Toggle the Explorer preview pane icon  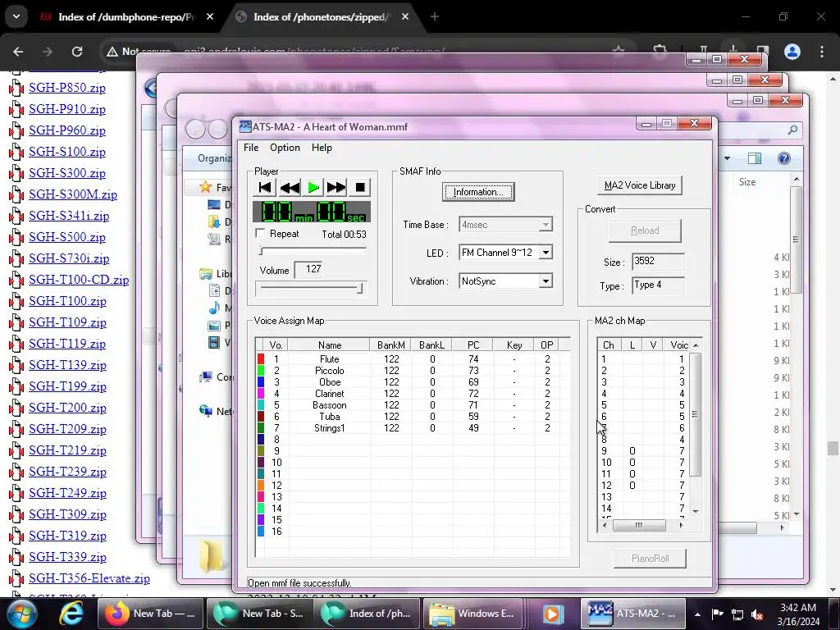pyautogui.click(x=755, y=158)
